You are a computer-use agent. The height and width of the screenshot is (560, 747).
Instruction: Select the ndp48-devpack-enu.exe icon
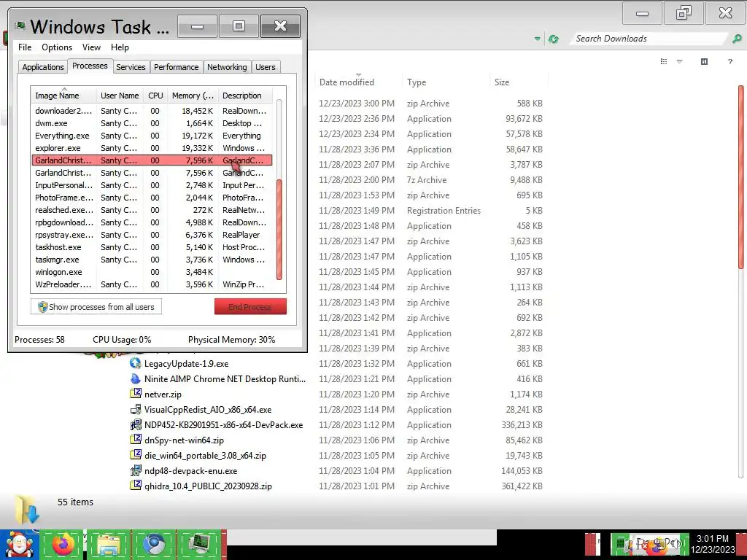tap(136, 470)
